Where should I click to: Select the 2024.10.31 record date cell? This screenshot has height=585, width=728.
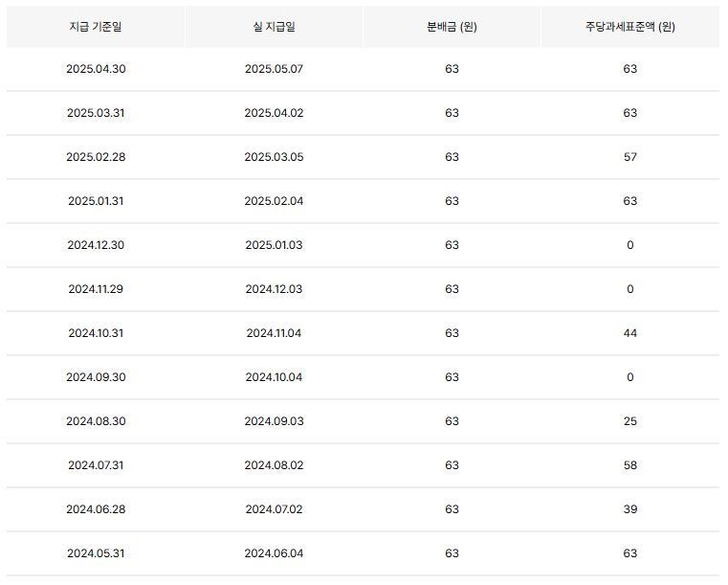pos(96,333)
